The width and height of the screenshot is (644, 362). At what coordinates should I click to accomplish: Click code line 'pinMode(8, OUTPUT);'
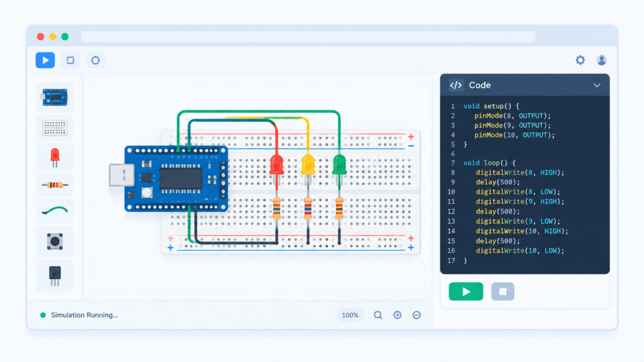pos(512,116)
